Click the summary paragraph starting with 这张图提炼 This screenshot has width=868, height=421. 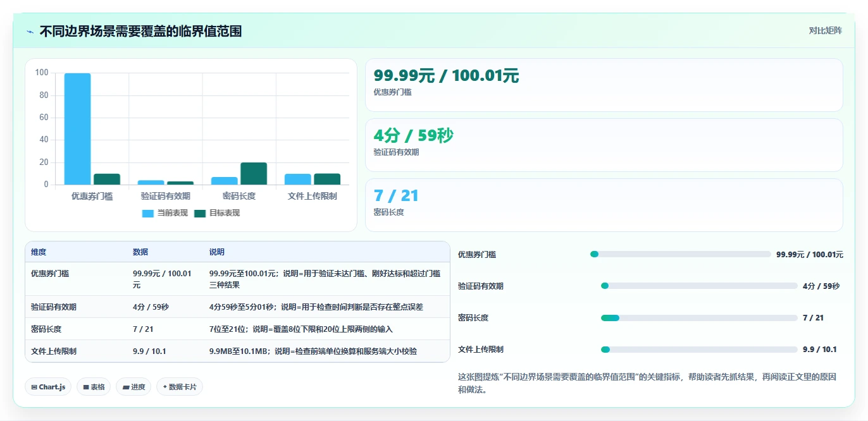[x=647, y=383]
